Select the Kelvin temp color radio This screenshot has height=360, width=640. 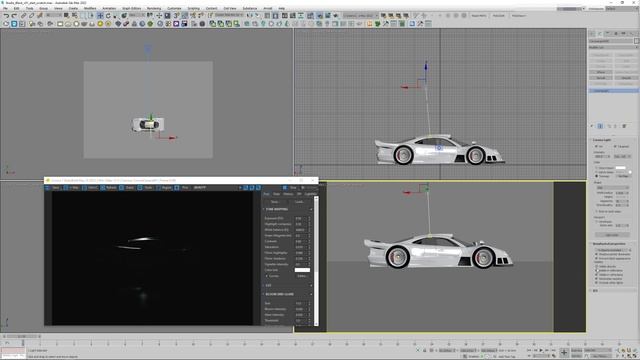coord(596,172)
